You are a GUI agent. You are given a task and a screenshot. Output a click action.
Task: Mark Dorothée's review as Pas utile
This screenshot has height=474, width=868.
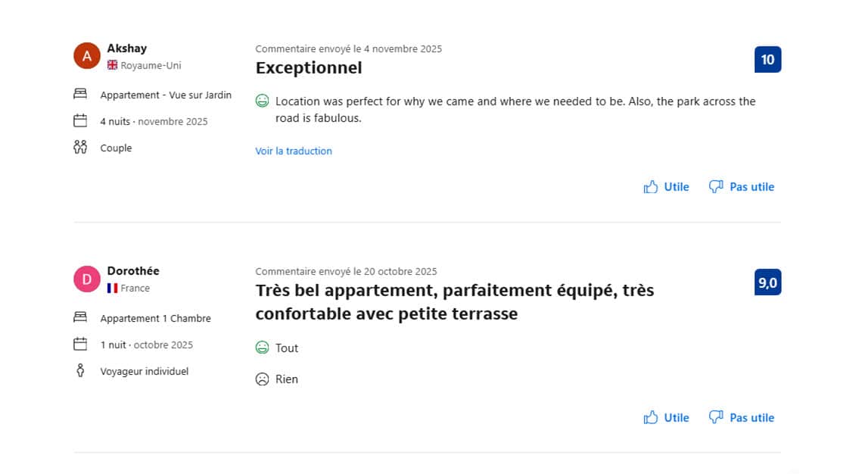click(x=742, y=418)
